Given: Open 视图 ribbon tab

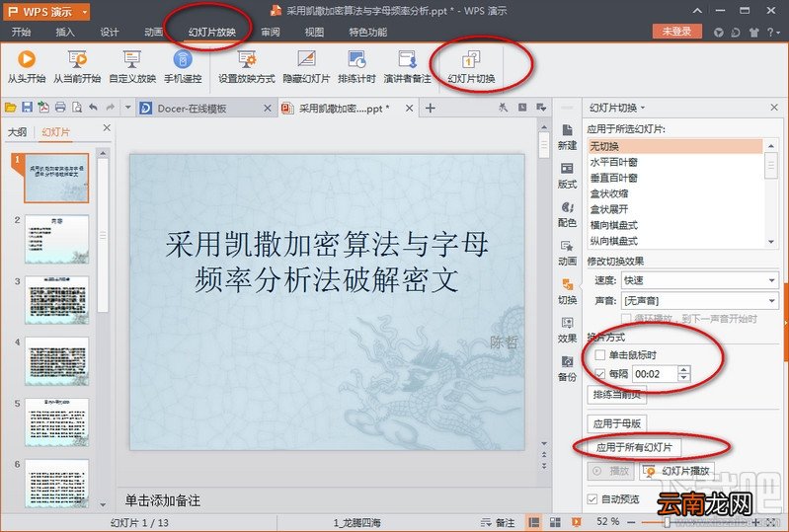Looking at the screenshot, I should point(314,33).
